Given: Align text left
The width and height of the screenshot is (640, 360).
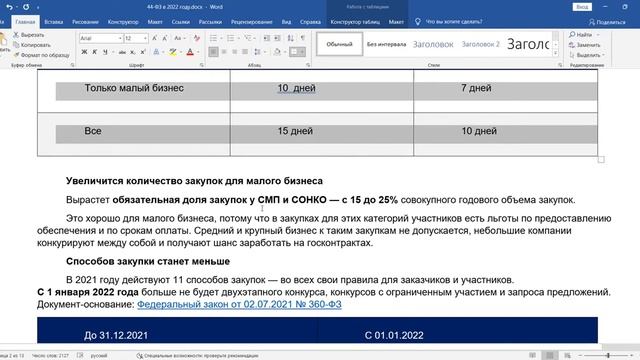Looking at the screenshot, I should click(x=213, y=52).
